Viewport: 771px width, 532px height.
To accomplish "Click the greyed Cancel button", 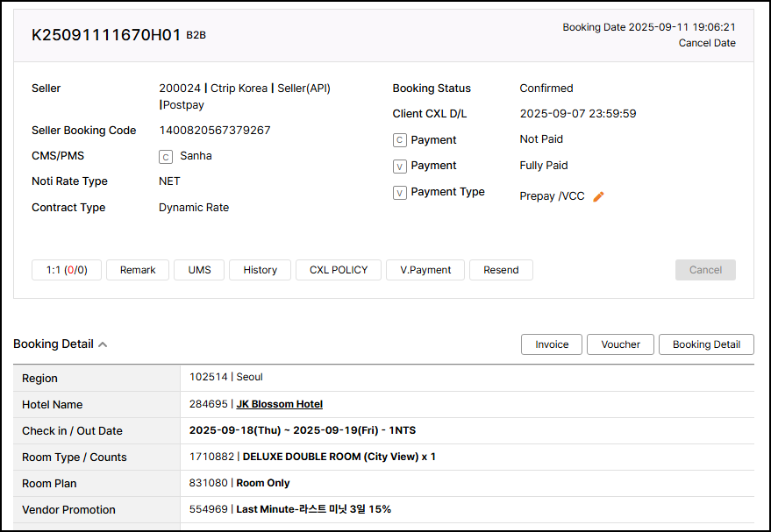I will (705, 270).
